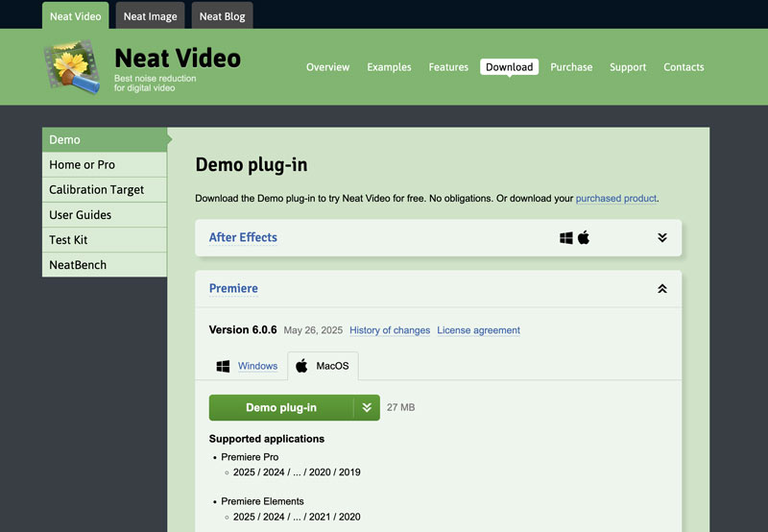Screen dimensions: 768x532
Task: Click the Neat Video site title
Action: (x=178, y=59)
